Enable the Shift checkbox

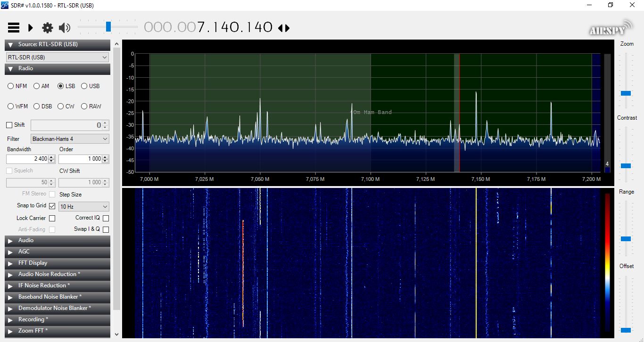click(9, 125)
